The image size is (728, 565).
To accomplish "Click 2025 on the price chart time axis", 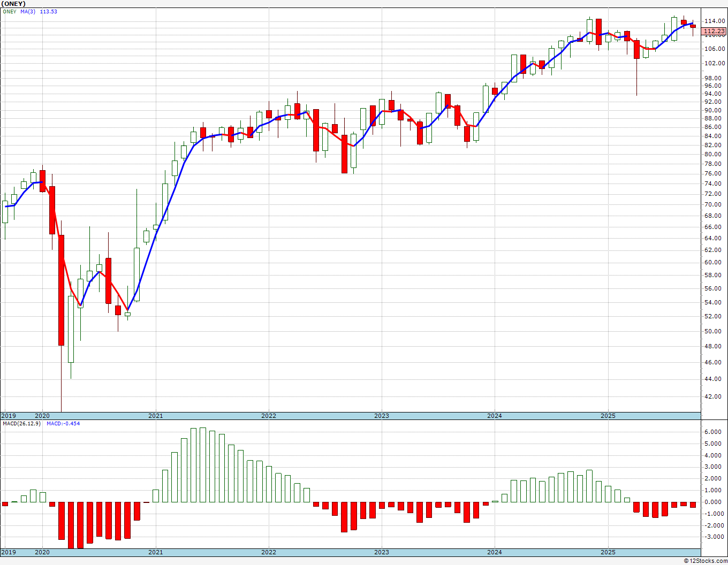I will point(608,416).
